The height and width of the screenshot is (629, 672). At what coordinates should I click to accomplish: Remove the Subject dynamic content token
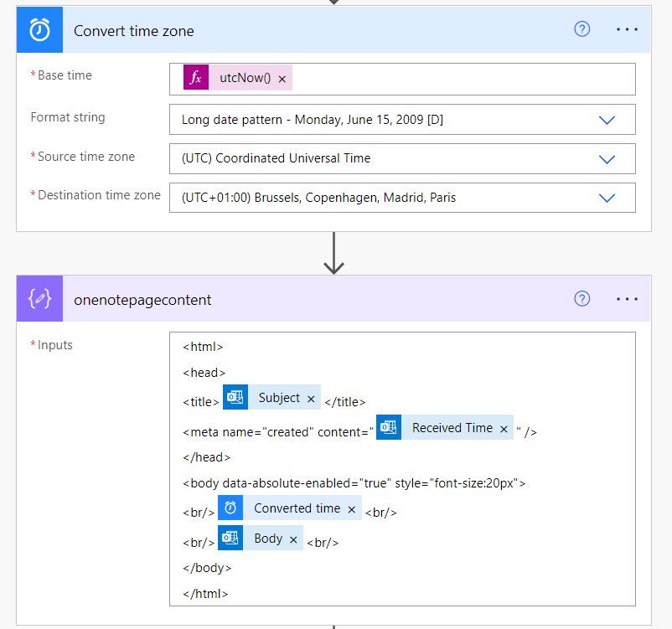pos(311,399)
